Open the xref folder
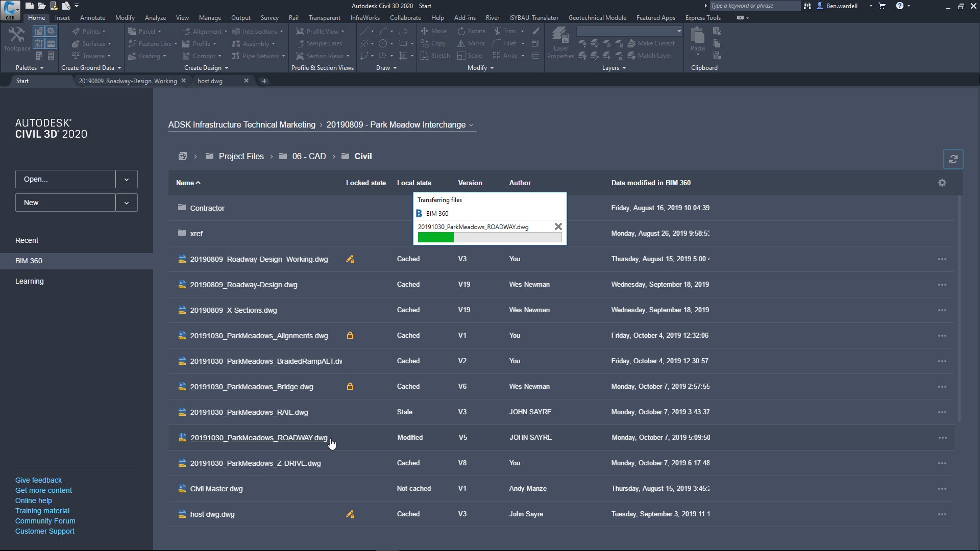This screenshot has height=551, width=980. [x=196, y=234]
